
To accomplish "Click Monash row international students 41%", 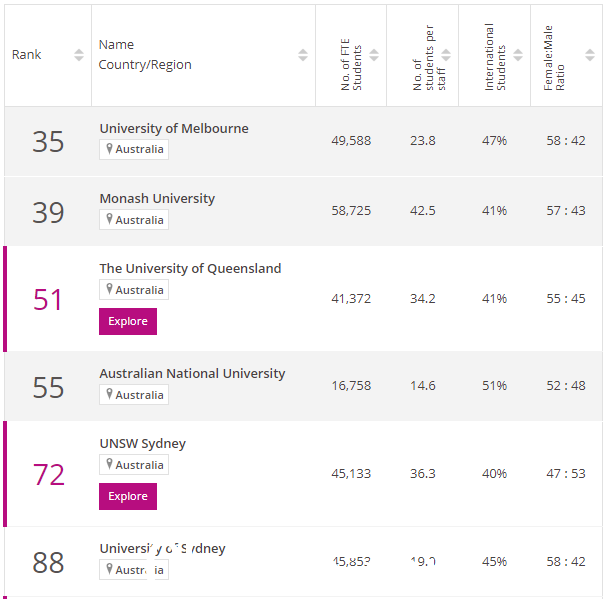I will tap(494, 211).
